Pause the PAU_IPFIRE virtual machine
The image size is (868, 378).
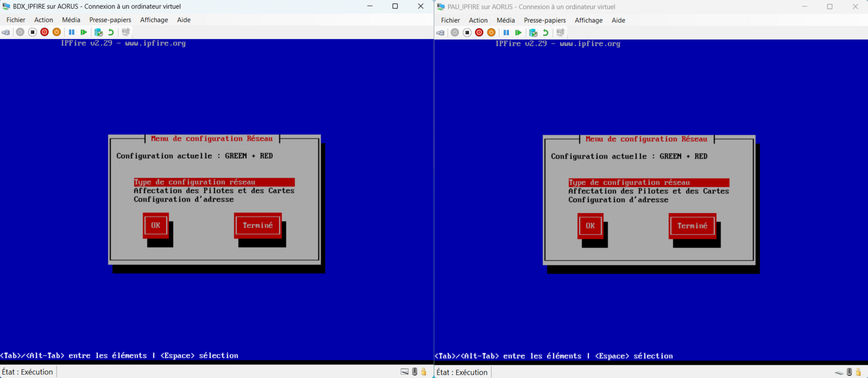tap(506, 33)
